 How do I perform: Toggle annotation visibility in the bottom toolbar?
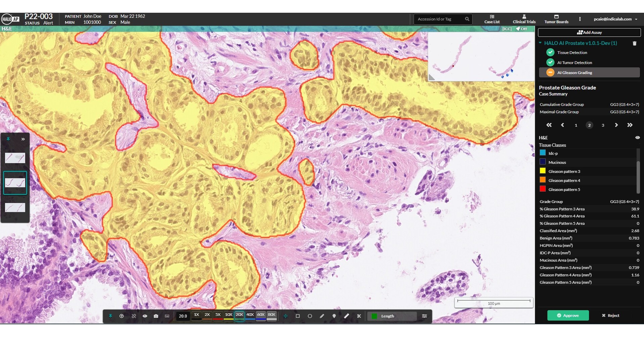[x=145, y=316]
